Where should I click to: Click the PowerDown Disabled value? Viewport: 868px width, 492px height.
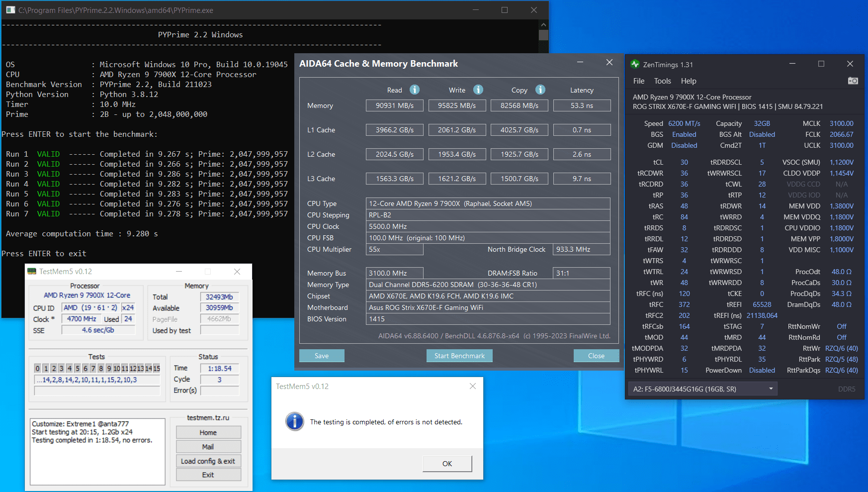point(762,370)
